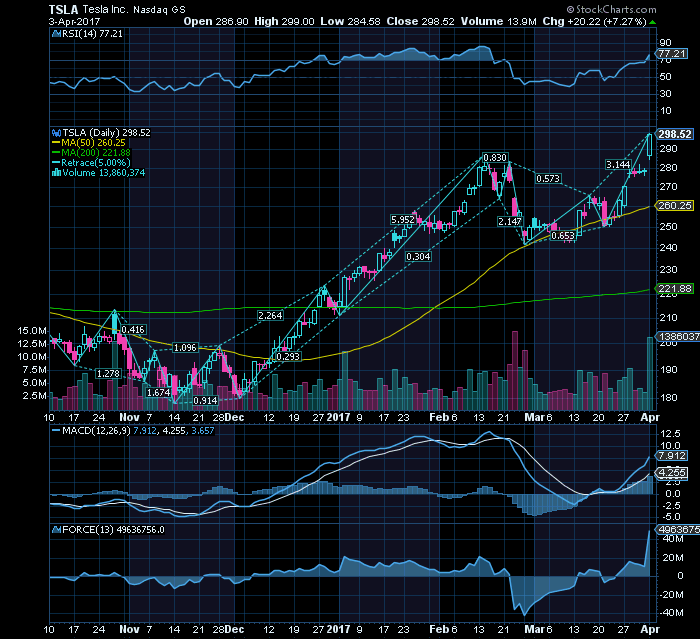
Task: Click the 1.278 retrace label
Action: coord(108,373)
